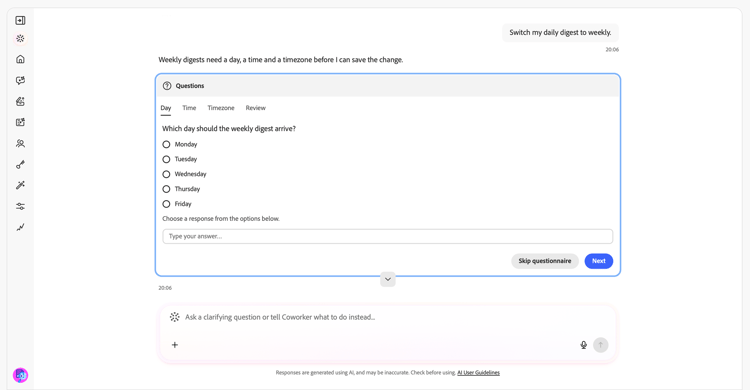
Task: Switch to the Time tab
Action: pyautogui.click(x=189, y=108)
